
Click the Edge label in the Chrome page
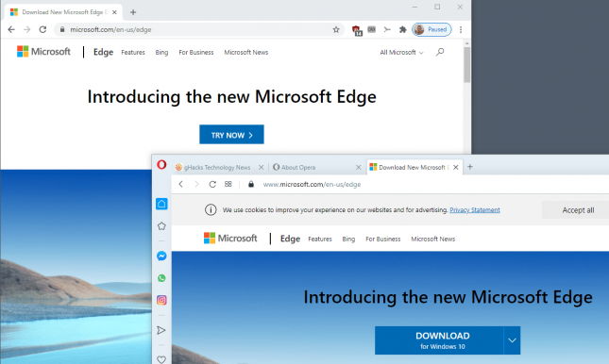pos(103,52)
